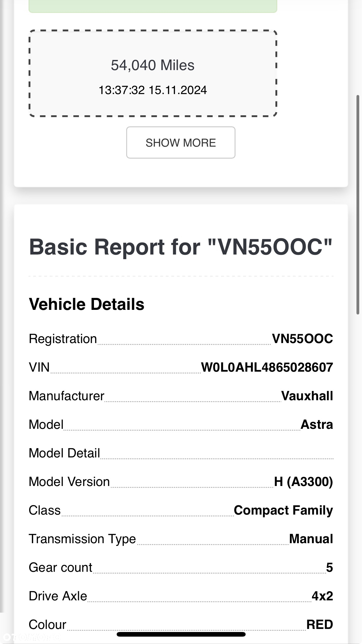Viewport: 362px width, 644px height.
Task: Click the Manufacturer value Vauxhall
Action: coord(307,396)
